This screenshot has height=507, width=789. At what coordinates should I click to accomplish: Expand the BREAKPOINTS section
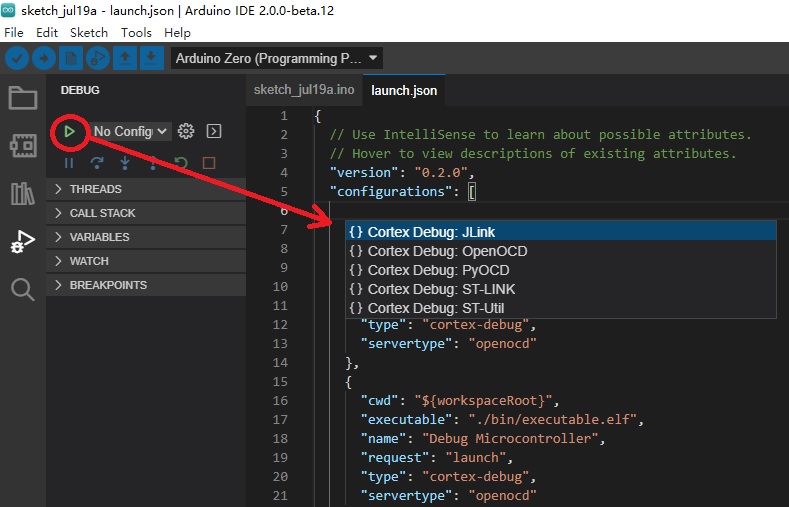point(146,285)
